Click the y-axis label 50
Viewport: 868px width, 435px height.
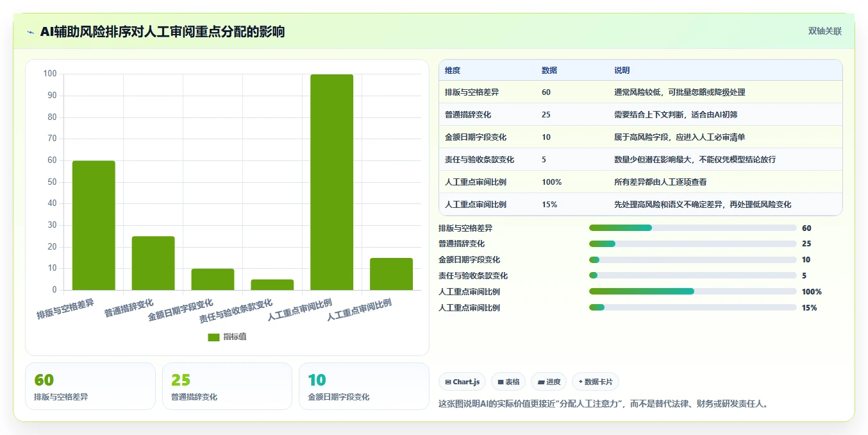point(52,182)
